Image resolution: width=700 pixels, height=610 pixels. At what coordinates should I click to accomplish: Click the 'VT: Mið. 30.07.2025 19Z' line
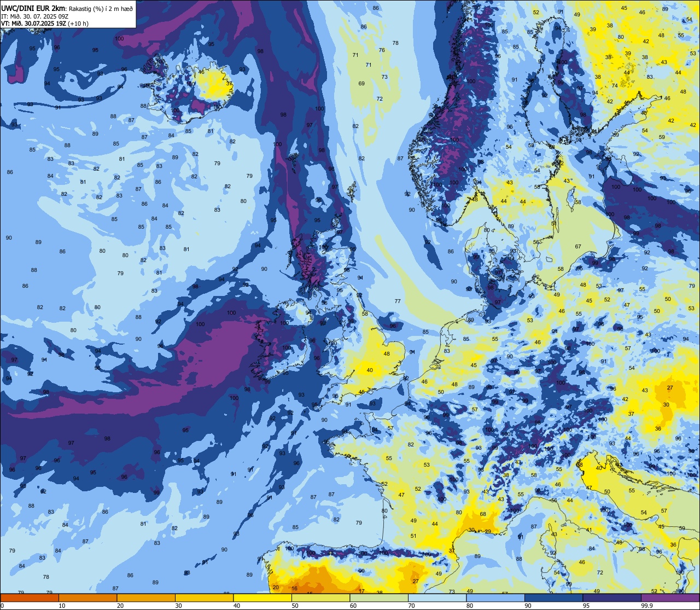point(33,24)
